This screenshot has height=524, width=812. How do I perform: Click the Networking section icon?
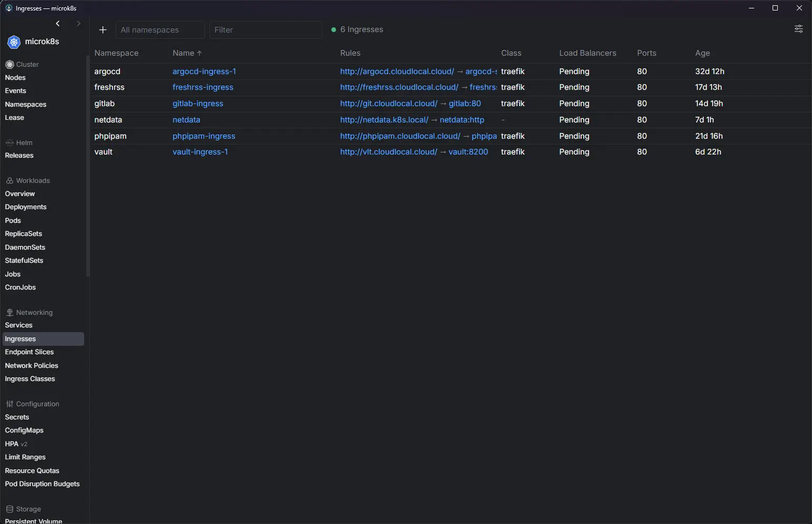9,313
